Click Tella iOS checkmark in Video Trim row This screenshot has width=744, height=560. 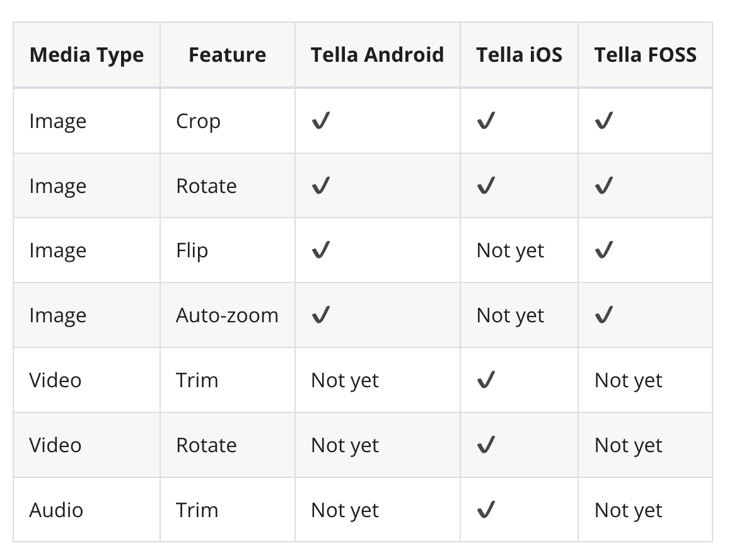coord(486,380)
